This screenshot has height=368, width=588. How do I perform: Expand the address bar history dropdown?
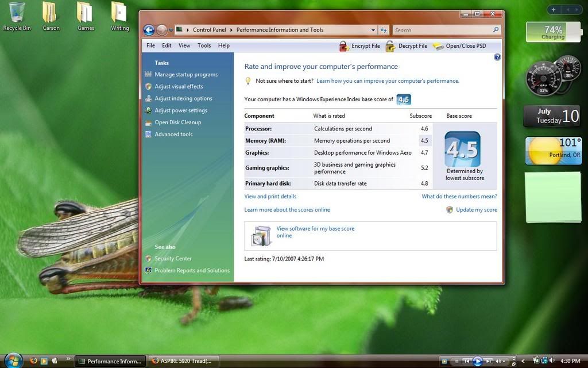[373, 30]
